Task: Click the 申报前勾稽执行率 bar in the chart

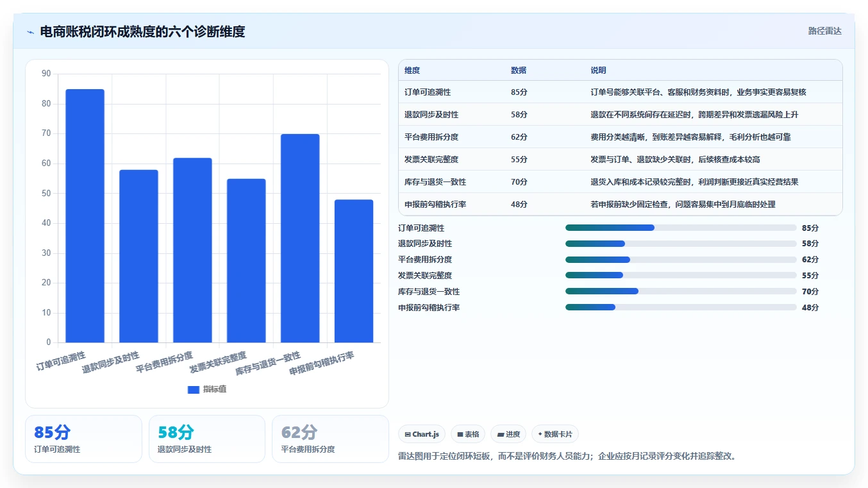Action: (x=354, y=271)
